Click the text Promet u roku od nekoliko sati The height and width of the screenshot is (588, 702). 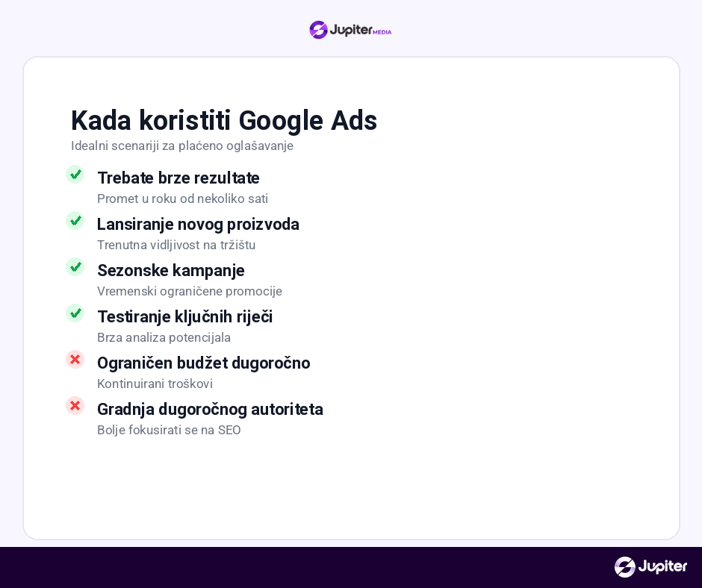point(183,198)
